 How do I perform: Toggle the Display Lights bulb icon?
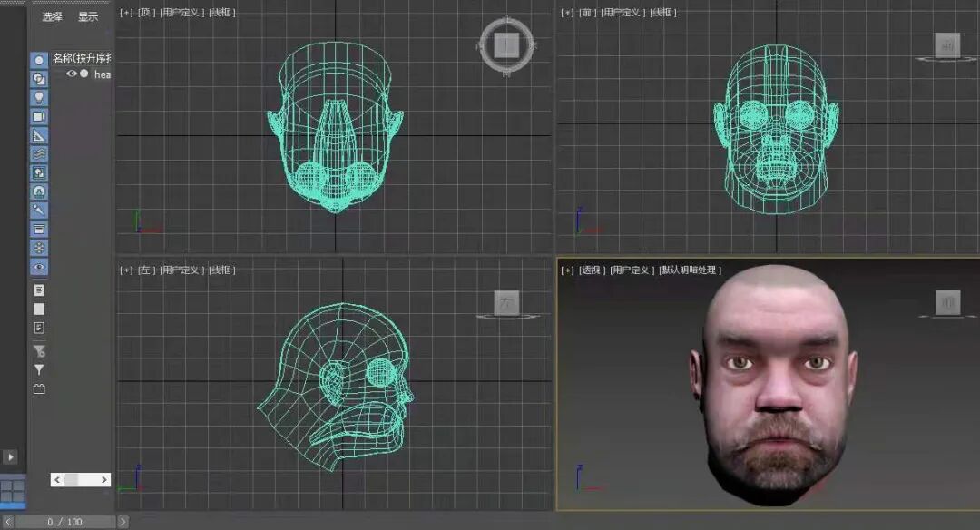[x=39, y=97]
